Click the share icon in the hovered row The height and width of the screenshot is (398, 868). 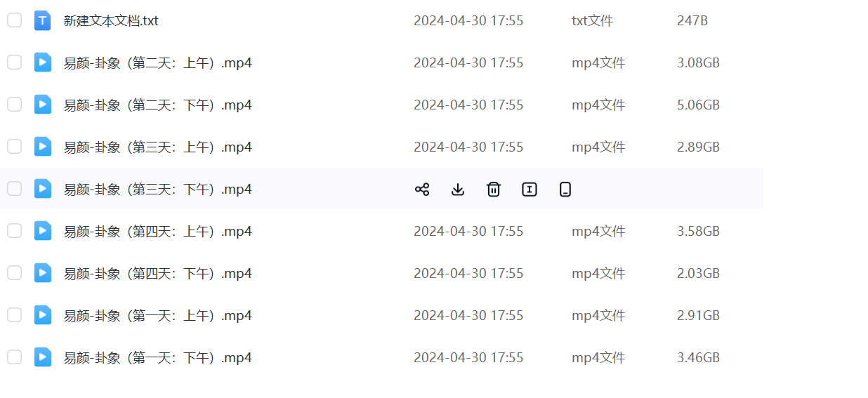point(422,190)
